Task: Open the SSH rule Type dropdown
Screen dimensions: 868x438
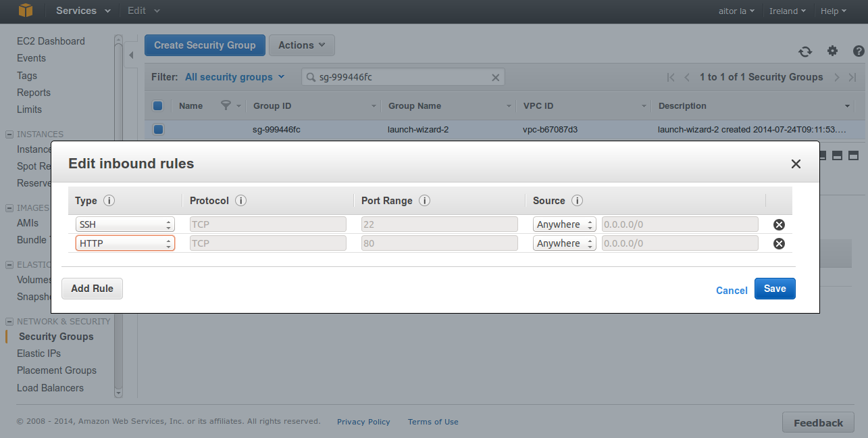Action: point(125,224)
